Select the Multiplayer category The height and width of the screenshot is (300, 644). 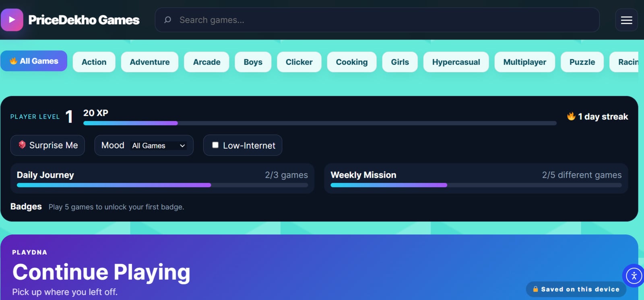tap(525, 62)
